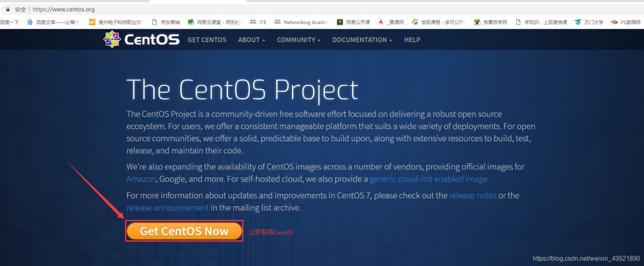This screenshot has height=266, width=644.
Task: Open the PS家园网 bookmark icon
Action: (x=614, y=22)
